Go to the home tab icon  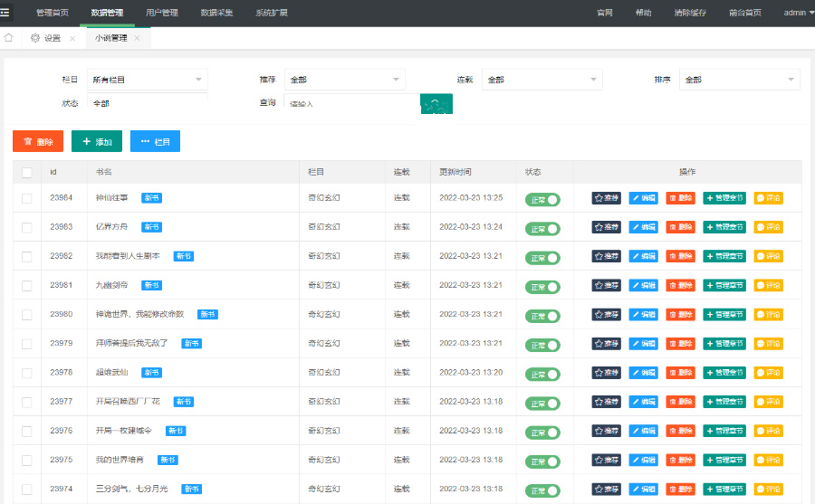pyautogui.click(x=8, y=37)
